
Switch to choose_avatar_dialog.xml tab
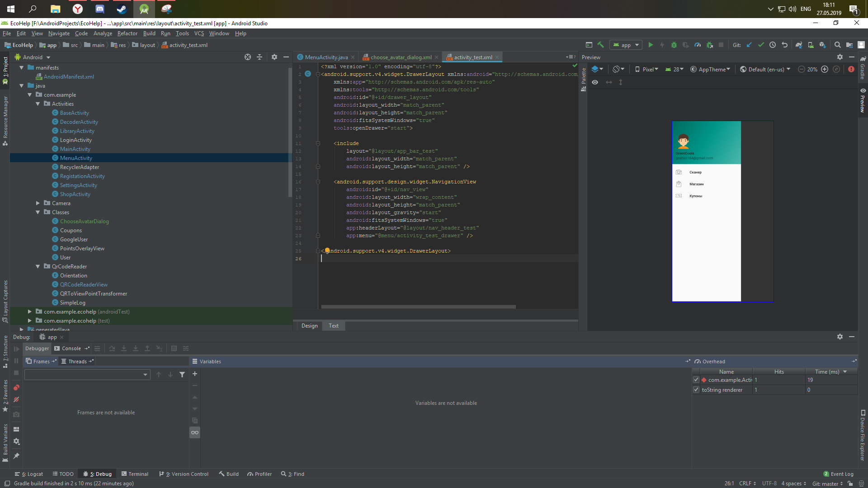click(x=401, y=57)
